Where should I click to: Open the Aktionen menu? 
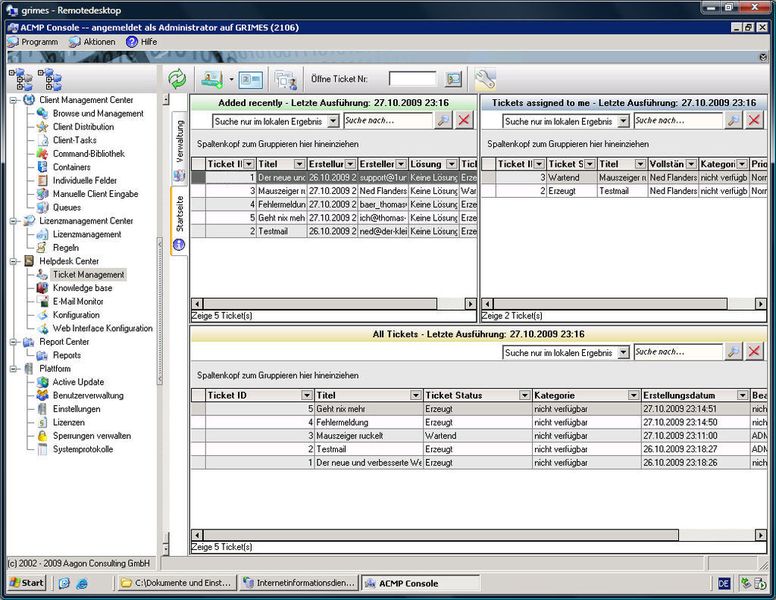(99, 42)
